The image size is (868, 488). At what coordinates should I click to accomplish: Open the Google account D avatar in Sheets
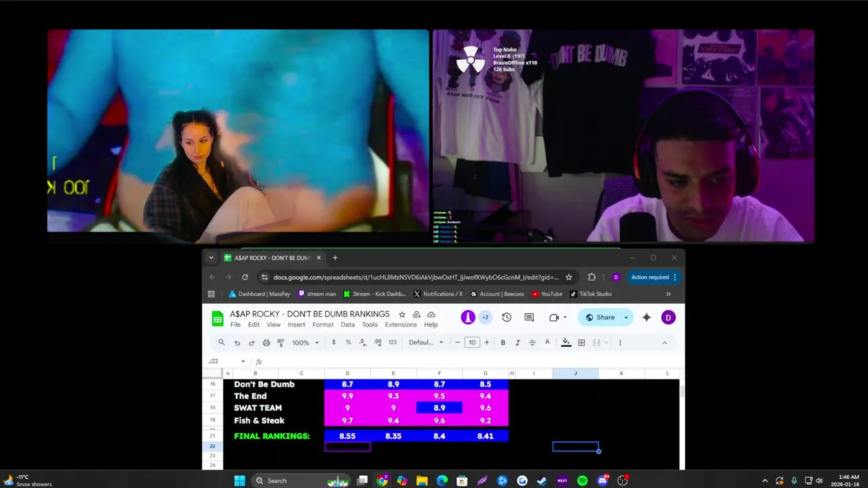(668, 317)
